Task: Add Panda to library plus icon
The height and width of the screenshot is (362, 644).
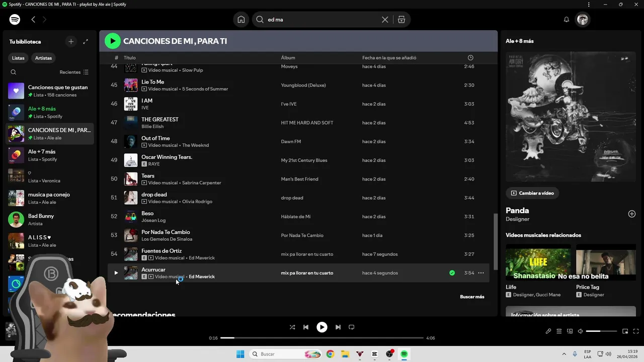Action: click(632, 214)
